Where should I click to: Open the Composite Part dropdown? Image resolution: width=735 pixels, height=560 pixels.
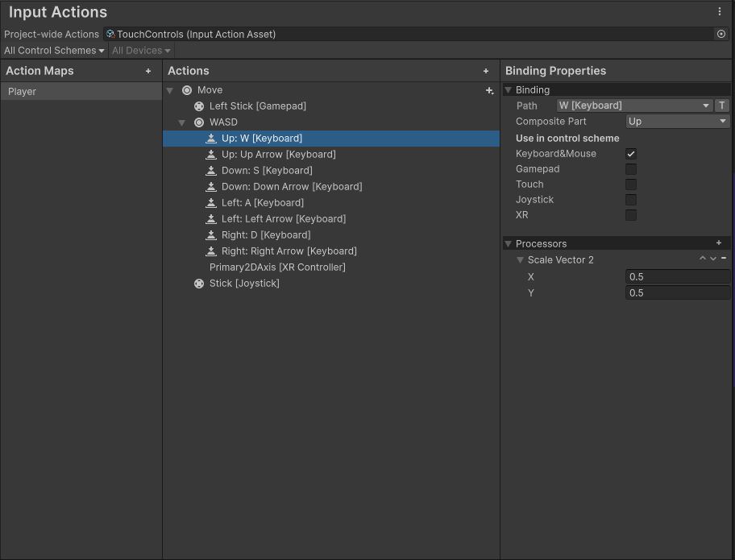click(x=678, y=122)
